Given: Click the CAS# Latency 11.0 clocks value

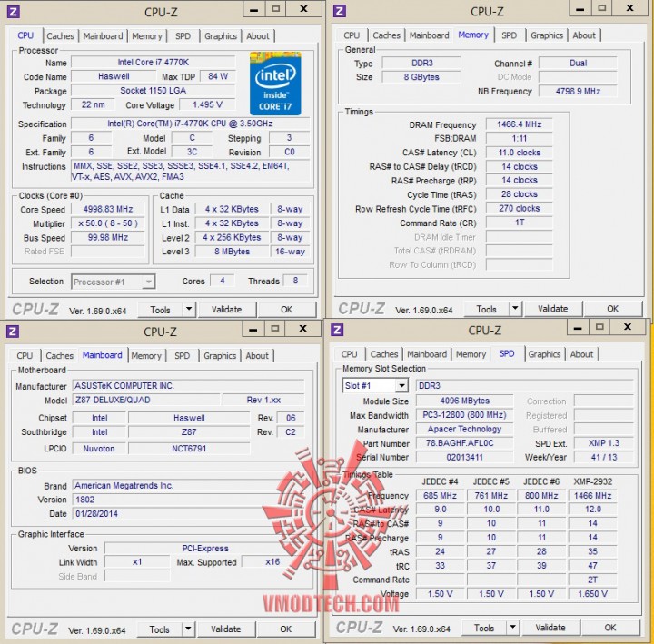Looking at the screenshot, I should tap(520, 153).
